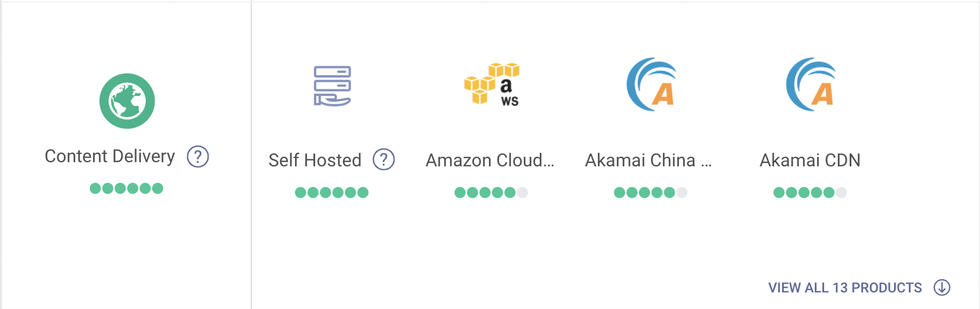The height and width of the screenshot is (309, 980).
Task: Open the Self Hosted product label
Action: pos(315,160)
